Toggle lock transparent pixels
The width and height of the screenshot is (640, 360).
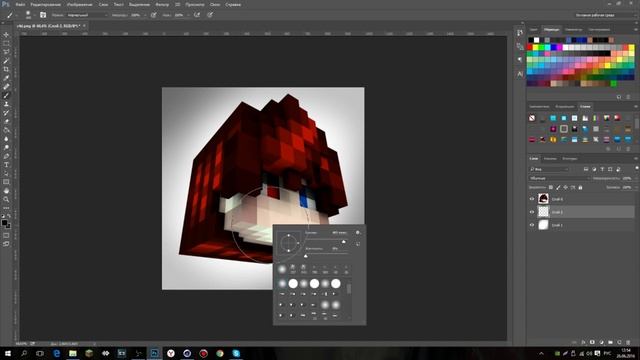[551, 187]
